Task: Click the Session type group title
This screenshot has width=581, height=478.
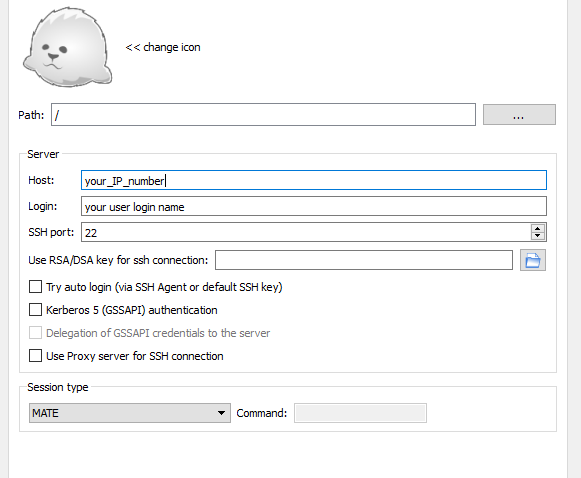Action: 58,387
